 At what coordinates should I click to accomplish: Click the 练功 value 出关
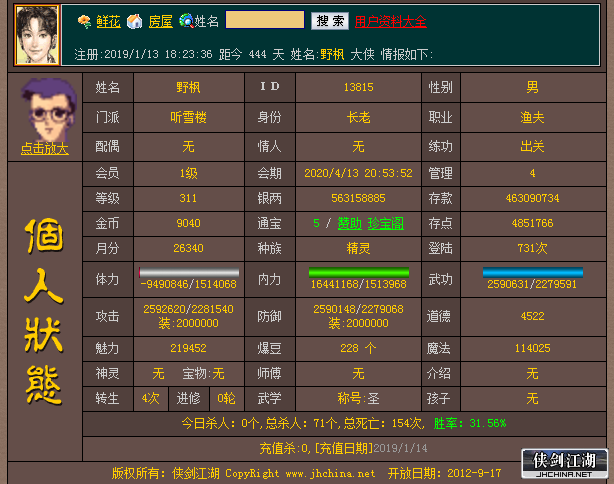point(533,147)
